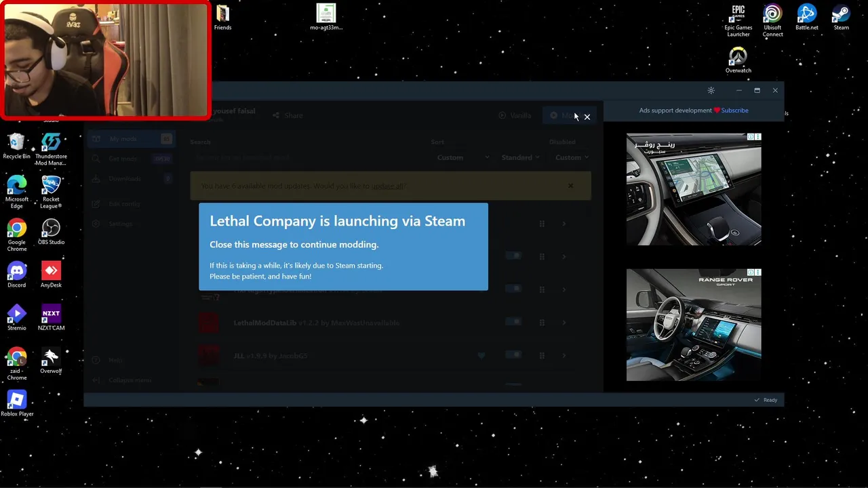
Task: Open the Recycle Bin
Action: click(17, 146)
